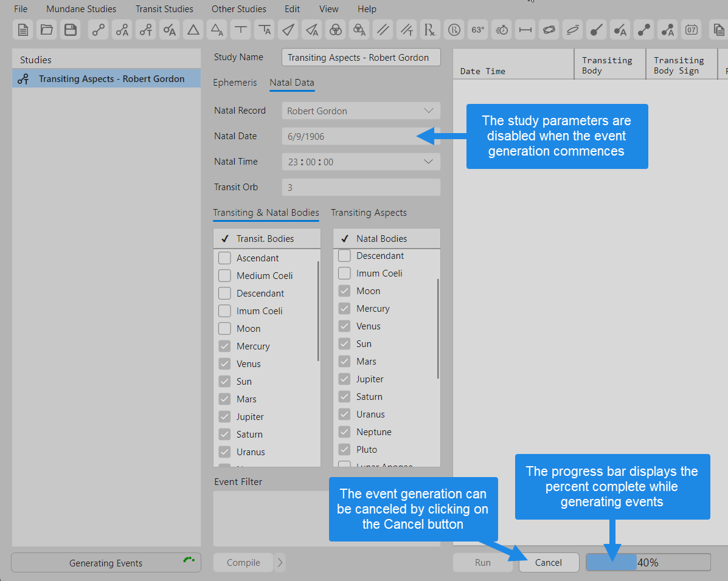Click the three overlapping circles toolbar icon
The height and width of the screenshot is (581, 728).
coord(335,29)
